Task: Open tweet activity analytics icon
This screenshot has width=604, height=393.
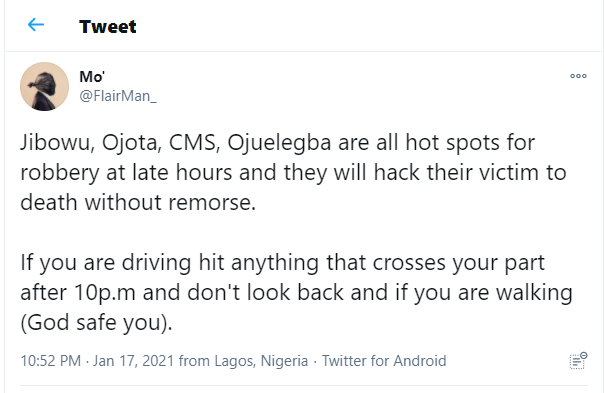Action: point(578,361)
